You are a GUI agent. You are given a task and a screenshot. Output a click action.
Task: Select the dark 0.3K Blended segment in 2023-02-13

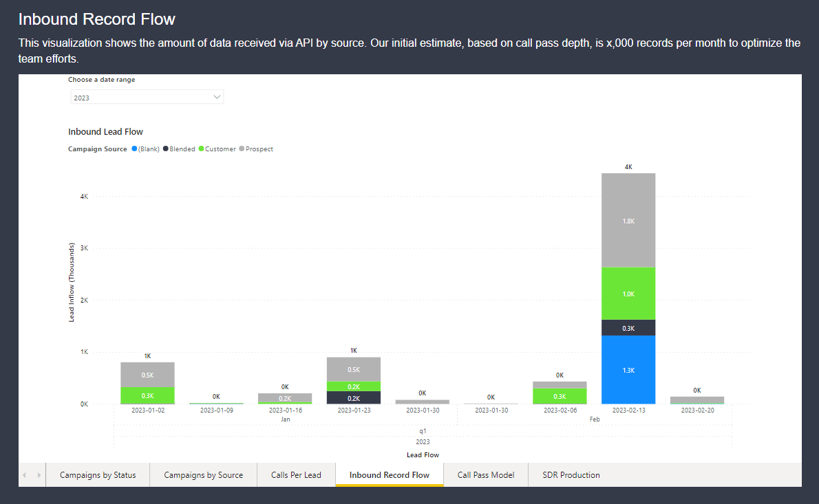click(628, 328)
